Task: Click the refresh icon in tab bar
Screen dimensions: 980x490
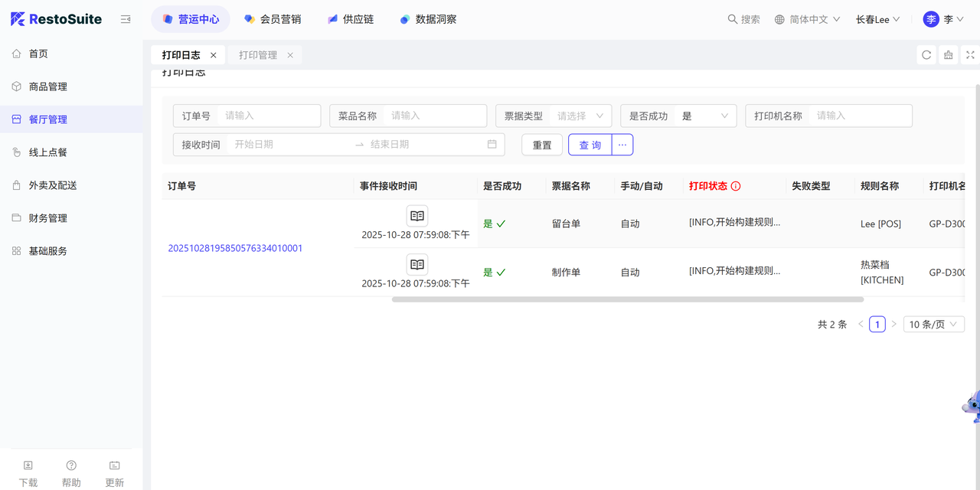Action: click(x=926, y=55)
